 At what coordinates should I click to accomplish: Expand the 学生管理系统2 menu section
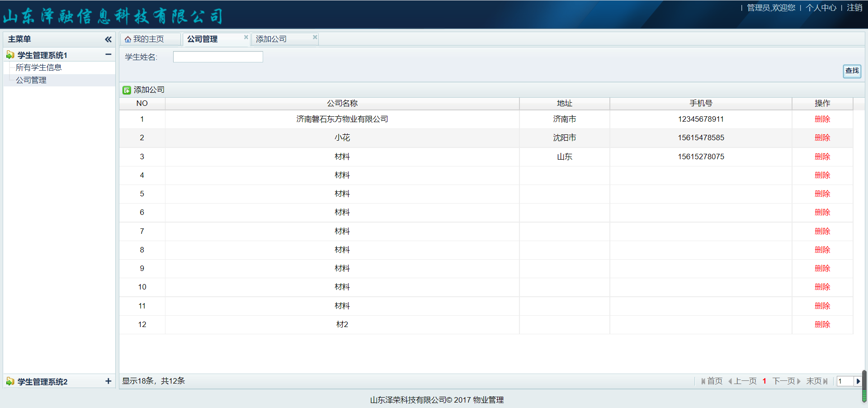108,381
